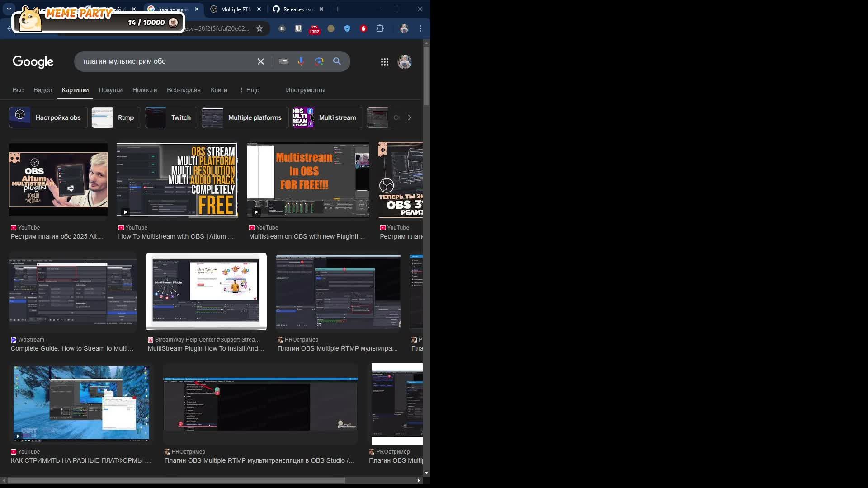Screen dimensions: 868x488
Task: Select the Multiple platforms filter chip
Action: tap(245, 117)
